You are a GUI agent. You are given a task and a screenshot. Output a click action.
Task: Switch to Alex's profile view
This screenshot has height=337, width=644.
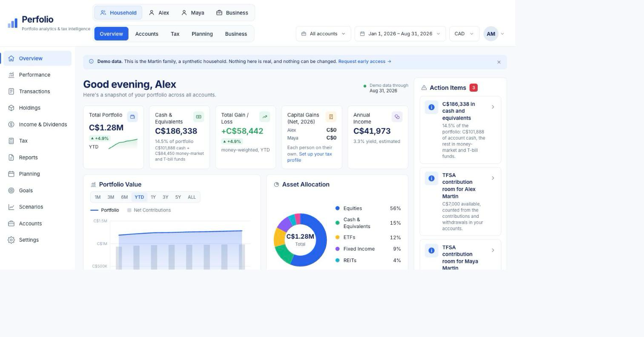point(159,13)
